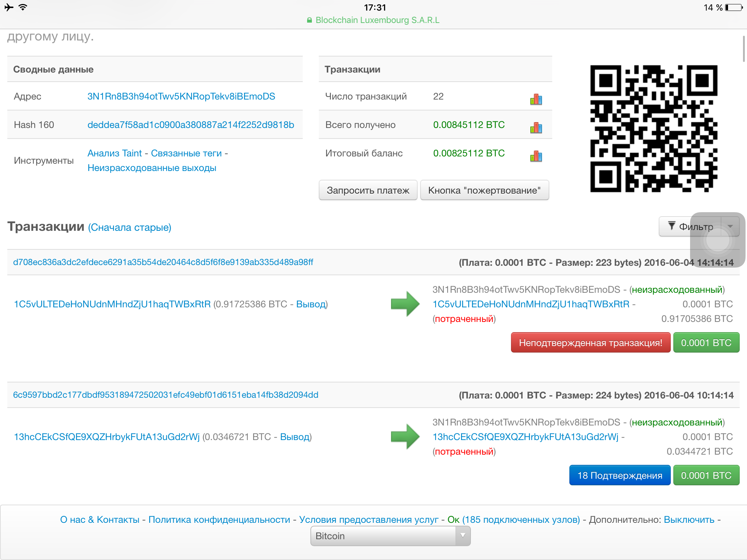Open chart icon beside Всего получено
This screenshot has height=560, width=747.
point(536,128)
